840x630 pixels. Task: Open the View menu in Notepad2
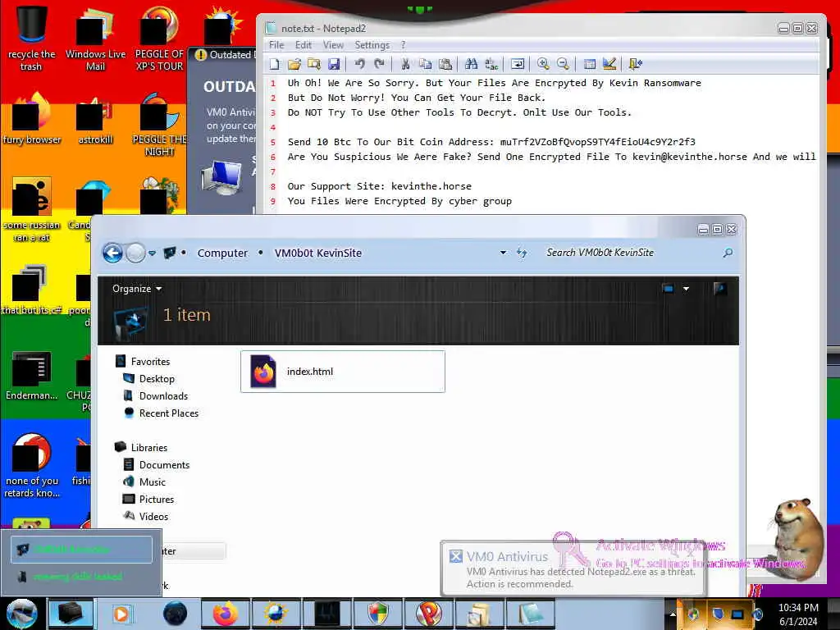click(333, 45)
